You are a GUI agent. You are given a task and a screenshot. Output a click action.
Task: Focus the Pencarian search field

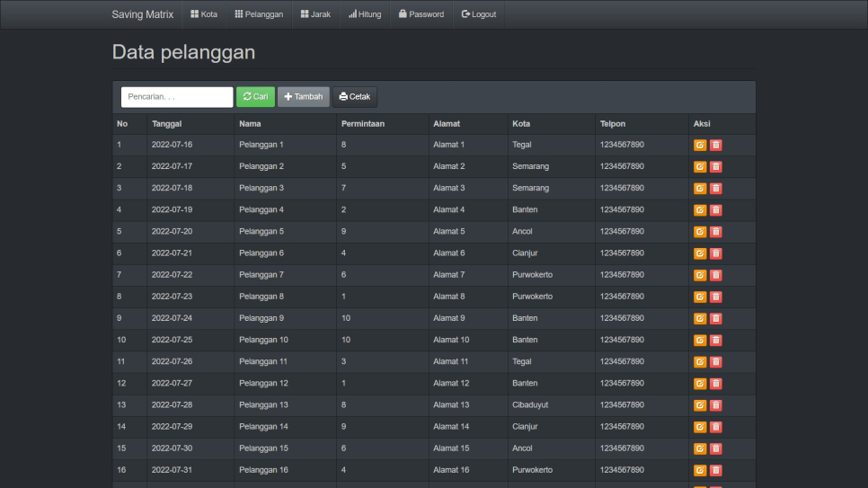[x=177, y=97]
